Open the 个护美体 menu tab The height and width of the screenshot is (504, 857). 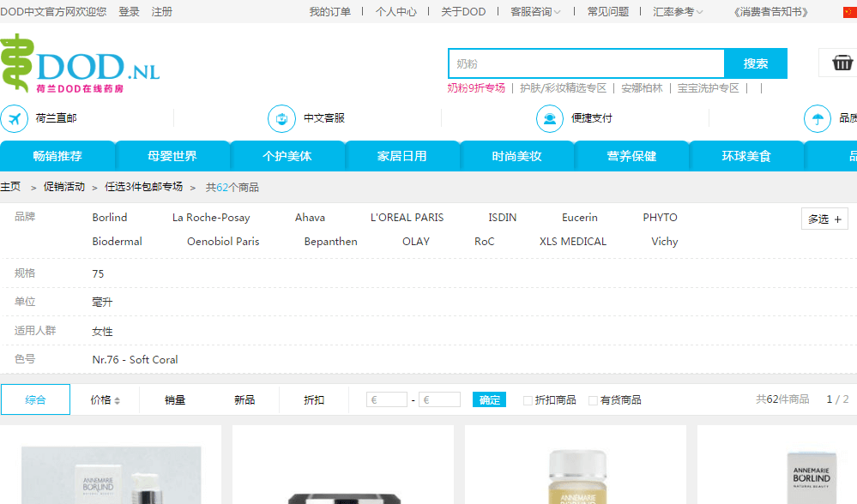coord(287,156)
